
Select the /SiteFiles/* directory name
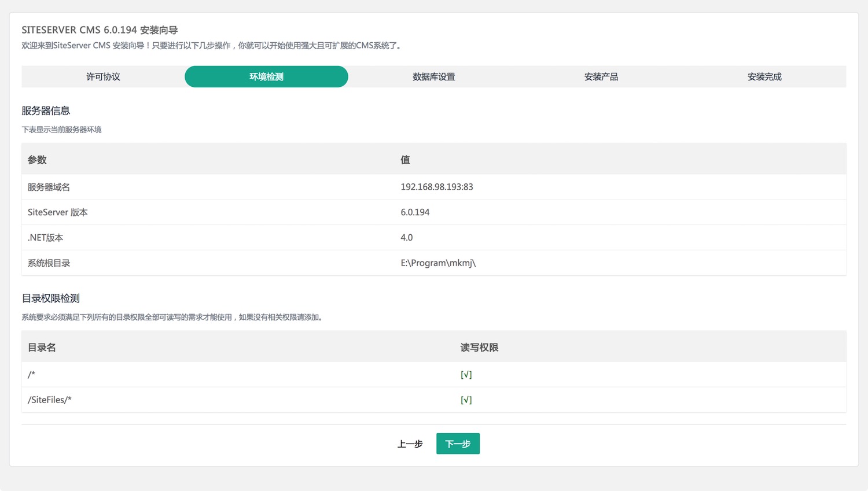pos(50,400)
